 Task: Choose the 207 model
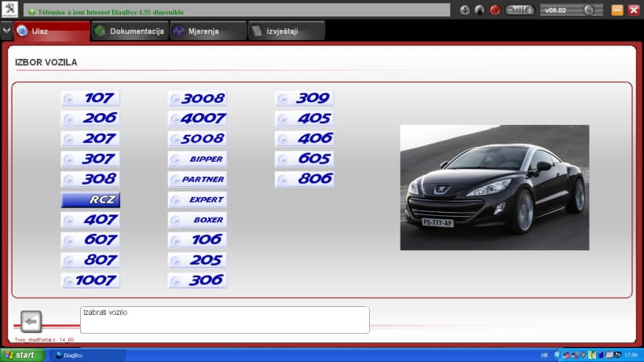pyautogui.click(x=90, y=139)
